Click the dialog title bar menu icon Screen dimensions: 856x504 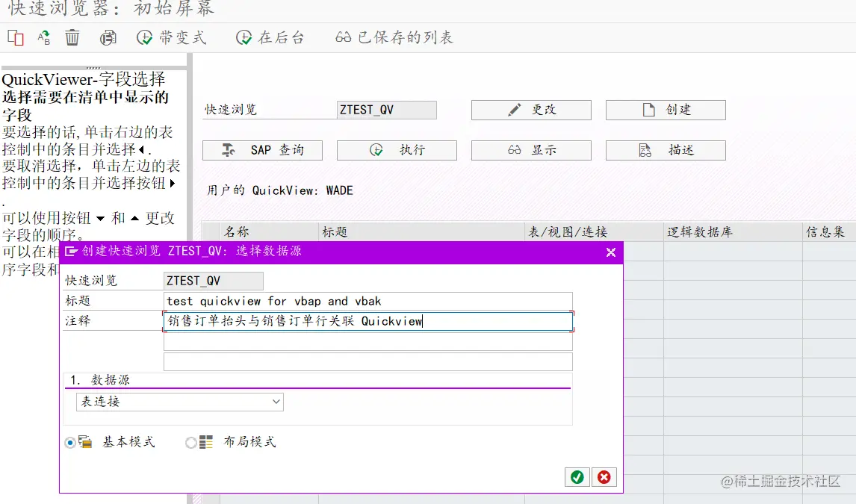click(71, 252)
